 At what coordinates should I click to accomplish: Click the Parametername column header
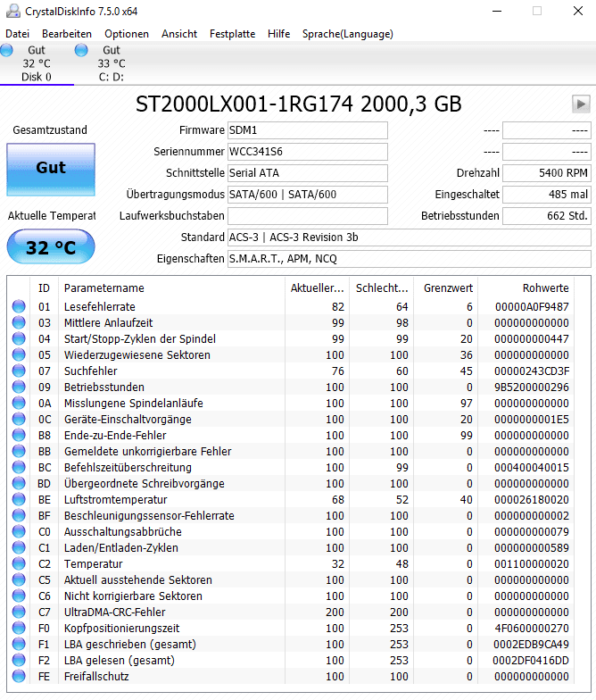171,288
